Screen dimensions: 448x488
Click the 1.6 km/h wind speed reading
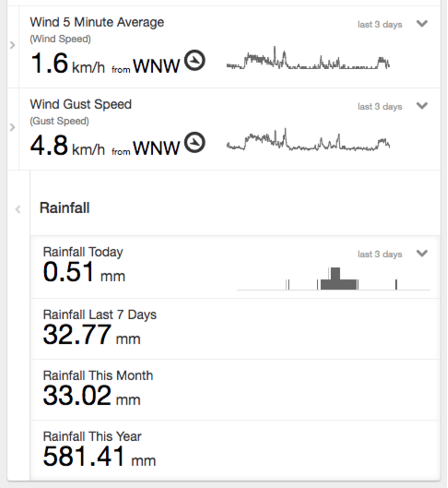[x=67, y=65]
